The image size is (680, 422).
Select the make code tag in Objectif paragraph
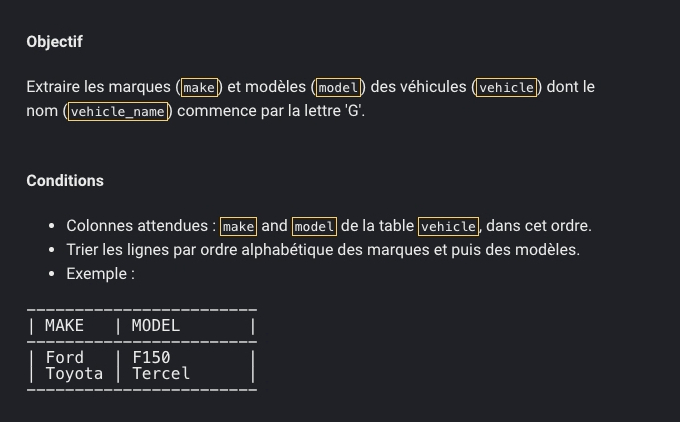click(x=199, y=88)
